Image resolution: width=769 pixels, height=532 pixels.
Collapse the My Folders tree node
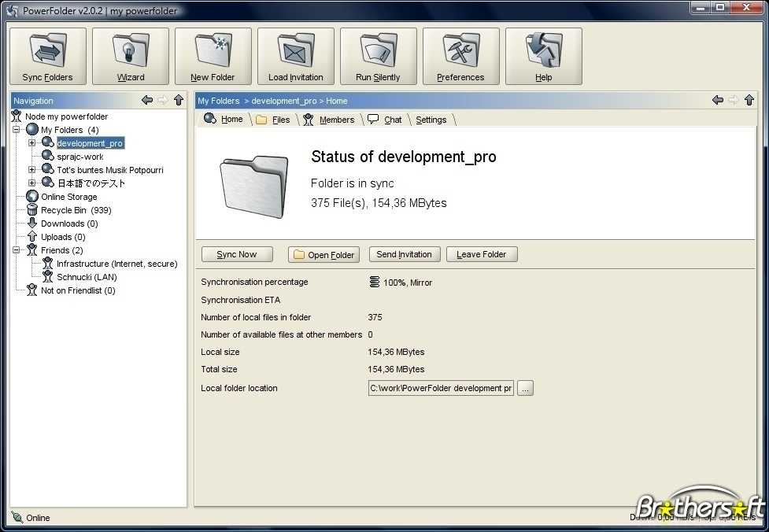point(17,129)
